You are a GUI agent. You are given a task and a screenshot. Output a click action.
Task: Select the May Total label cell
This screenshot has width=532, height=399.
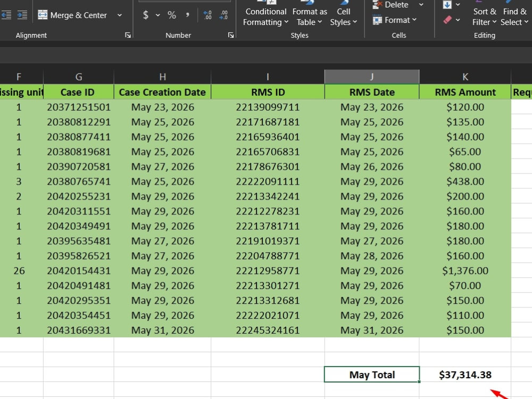tap(372, 375)
